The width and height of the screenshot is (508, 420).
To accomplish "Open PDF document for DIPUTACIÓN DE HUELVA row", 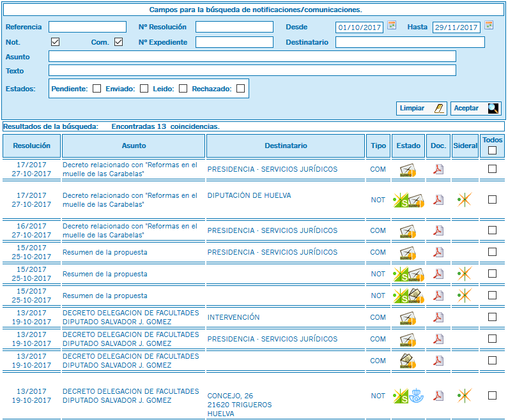I will point(438,200).
